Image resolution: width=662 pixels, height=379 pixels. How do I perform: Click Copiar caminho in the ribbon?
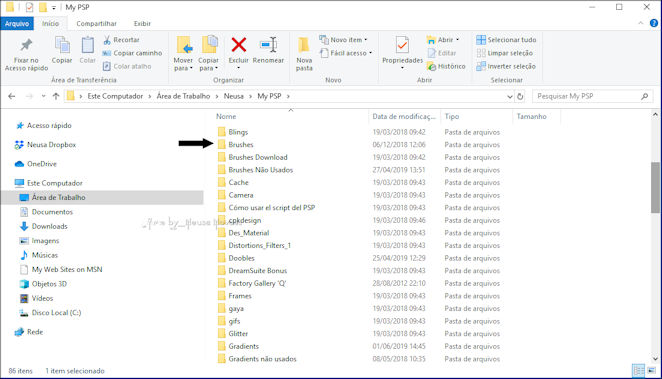point(133,53)
